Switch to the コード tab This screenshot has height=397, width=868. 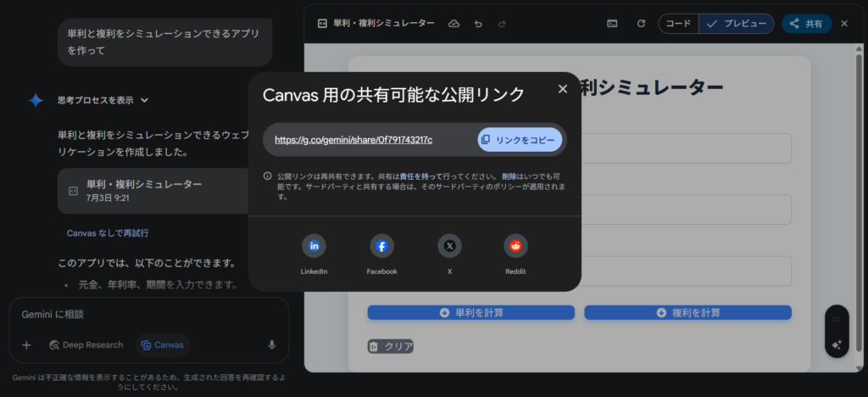coord(679,24)
